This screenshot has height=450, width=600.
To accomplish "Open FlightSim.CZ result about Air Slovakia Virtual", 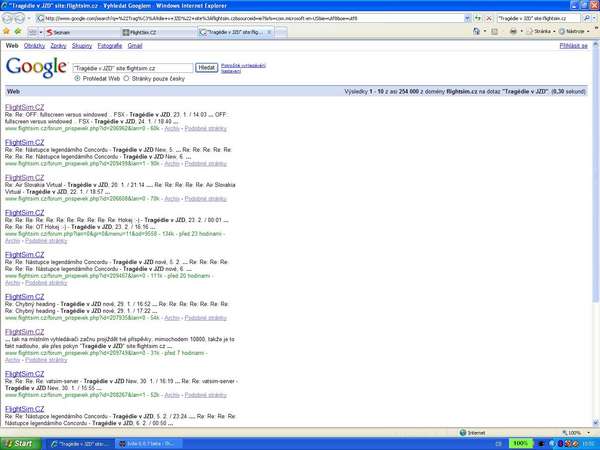I will click(24, 178).
